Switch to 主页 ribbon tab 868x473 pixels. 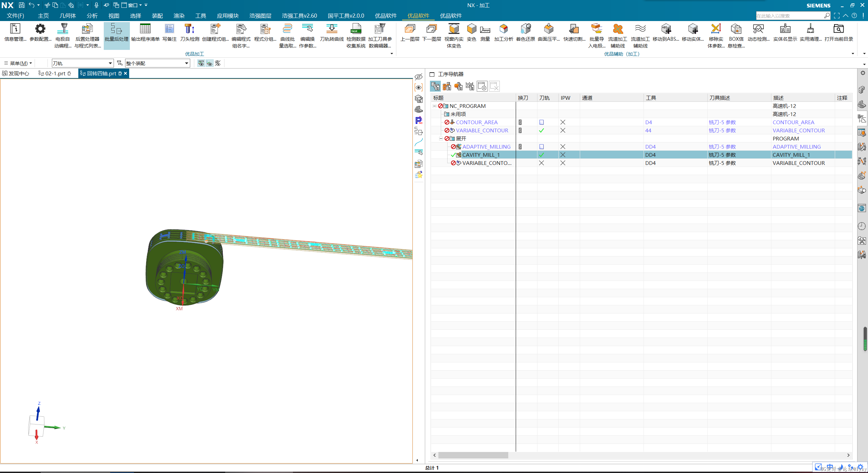tap(43, 16)
